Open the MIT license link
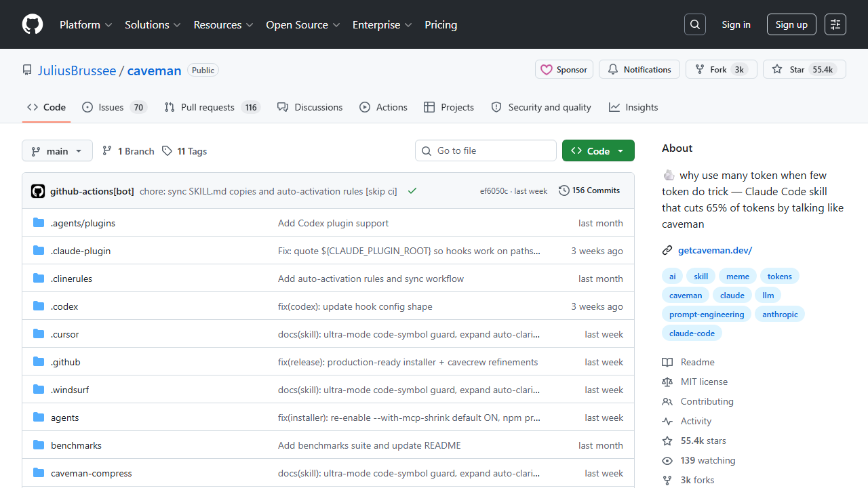Image resolution: width=868 pixels, height=488 pixels. tap(694, 382)
